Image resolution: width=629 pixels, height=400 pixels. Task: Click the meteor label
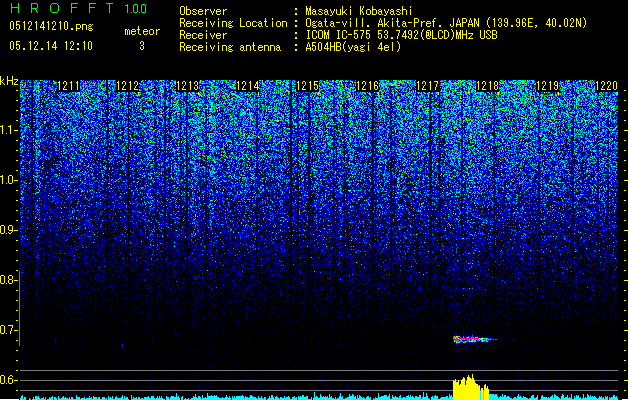142,31
